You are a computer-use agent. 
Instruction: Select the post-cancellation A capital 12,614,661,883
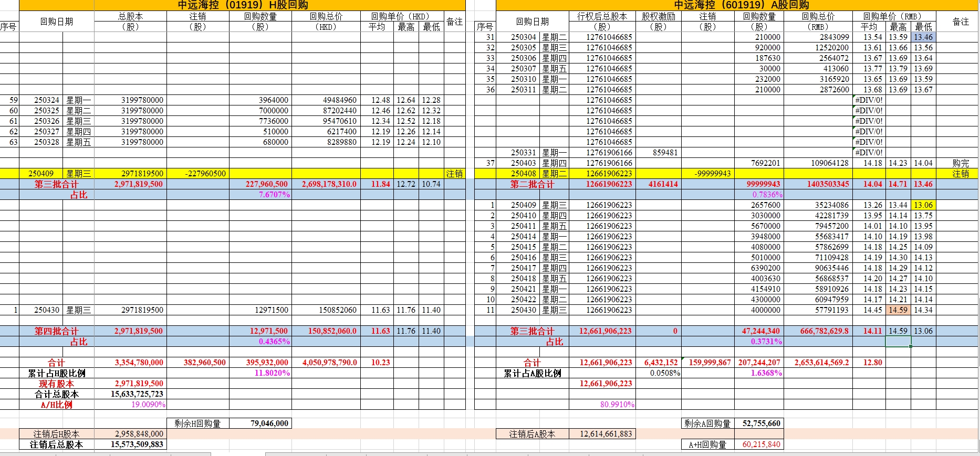click(x=602, y=434)
